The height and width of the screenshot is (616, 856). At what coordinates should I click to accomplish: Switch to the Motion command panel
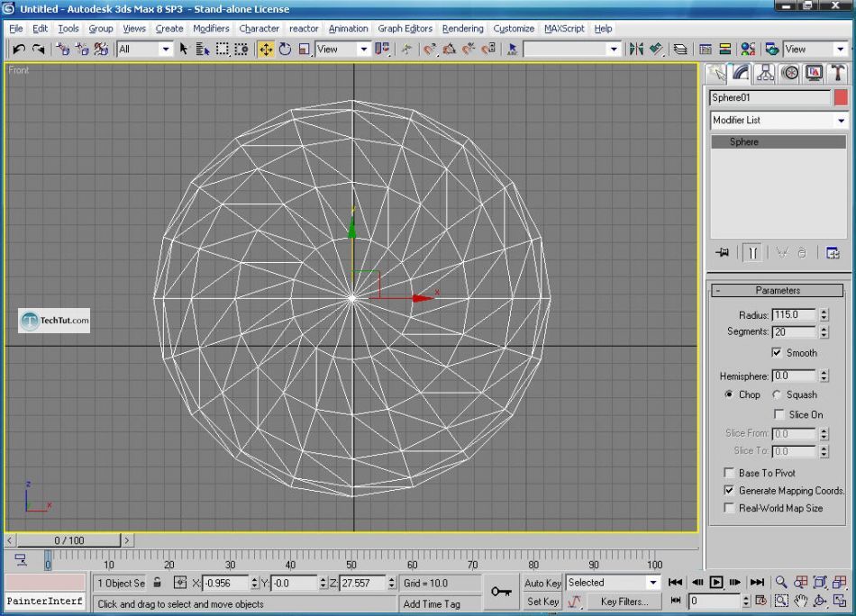(790, 73)
